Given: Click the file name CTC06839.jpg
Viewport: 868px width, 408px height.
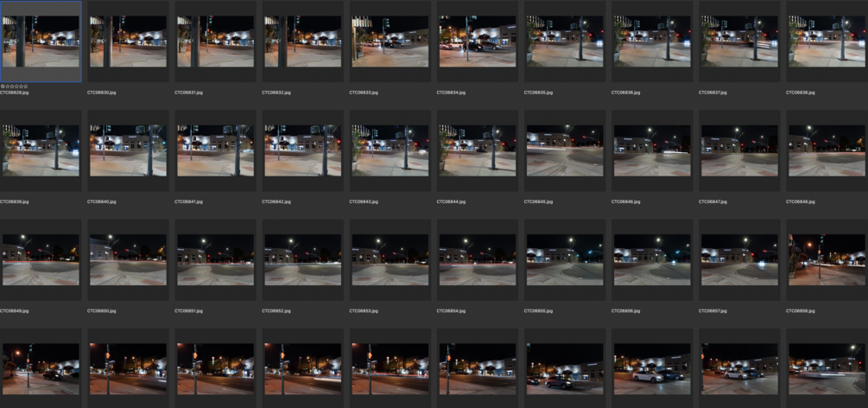Looking at the screenshot, I should (x=15, y=201).
